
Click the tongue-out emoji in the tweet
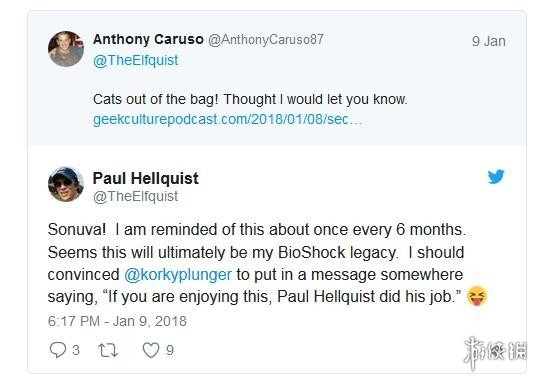[477, 296]
